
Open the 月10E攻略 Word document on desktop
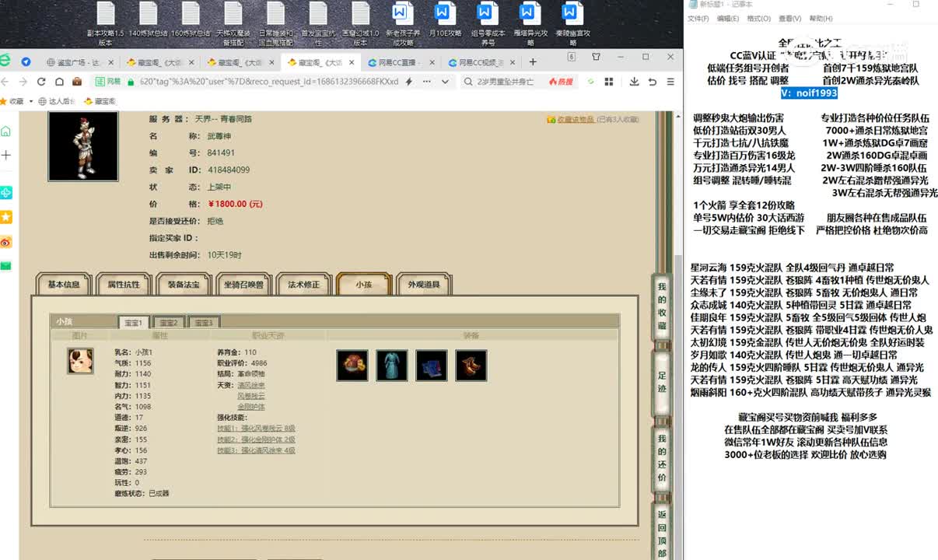445,23
